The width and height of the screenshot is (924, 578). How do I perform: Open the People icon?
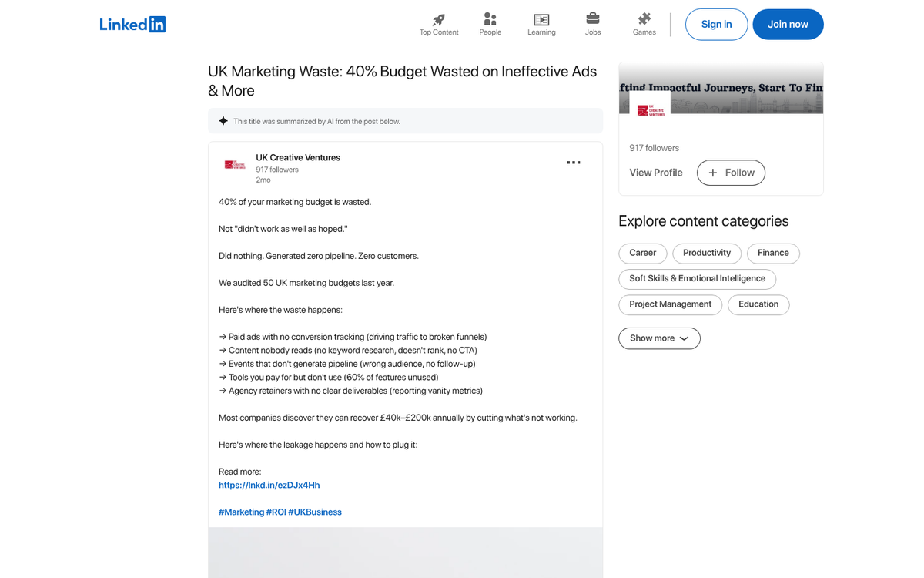click(x=490, y=19)
